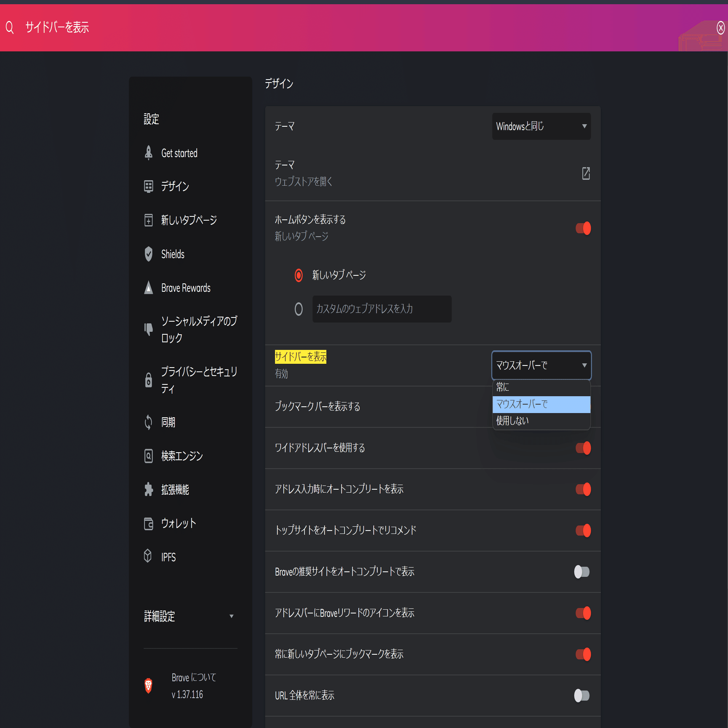The width and height of the screenshot is (728, 728).
Task: Click the thumbs-down social media blocking icon
Action: pyautogui.click(x=149, y=329)
